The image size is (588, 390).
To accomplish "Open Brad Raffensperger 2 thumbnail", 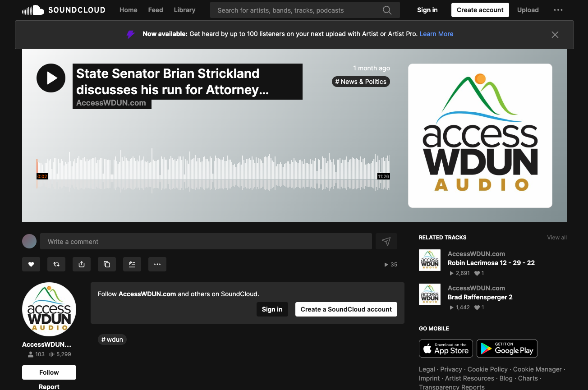I will (430, 294).
